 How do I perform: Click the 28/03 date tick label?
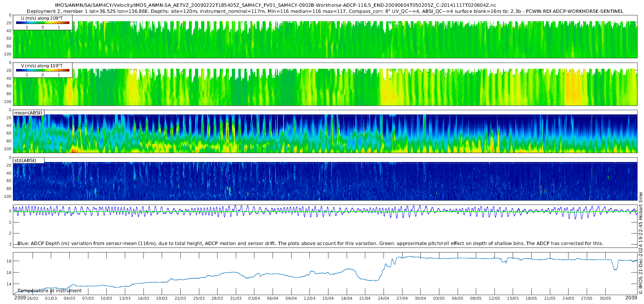pyautogui.click(x=217, y=298)
